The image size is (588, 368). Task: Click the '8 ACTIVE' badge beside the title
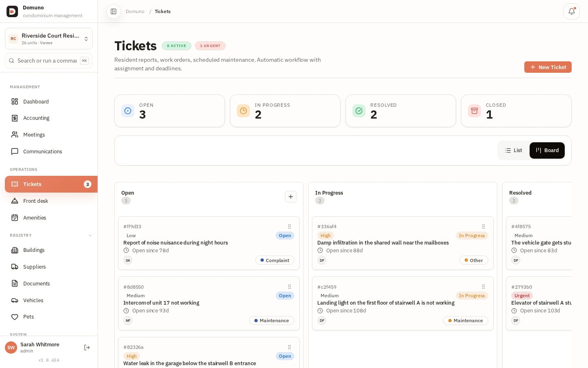(x=176, y=46)
